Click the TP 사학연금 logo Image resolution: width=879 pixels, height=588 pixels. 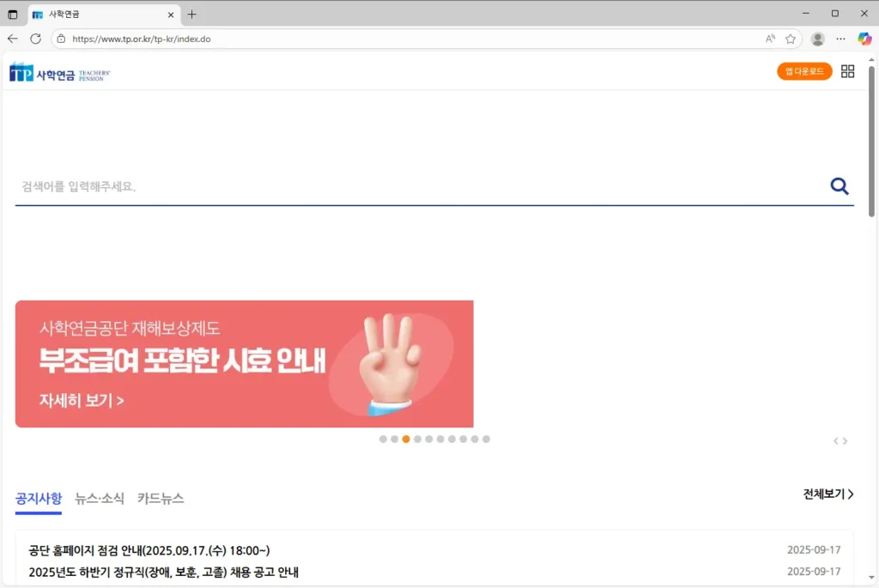[x=58, y=71]
